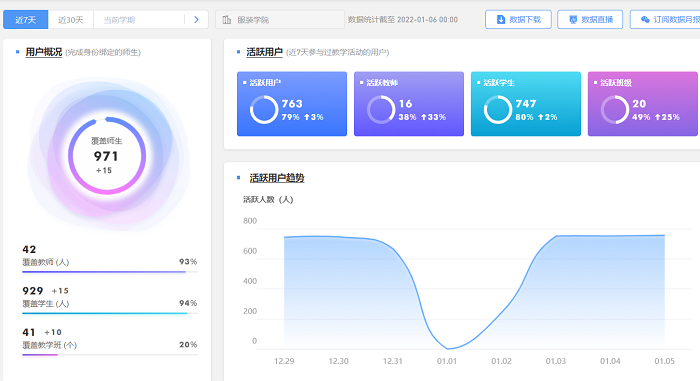Switch to the 近30天 tab
This screenshot has height=381, width=700.
pyautogui.click(x=71, y=20)
